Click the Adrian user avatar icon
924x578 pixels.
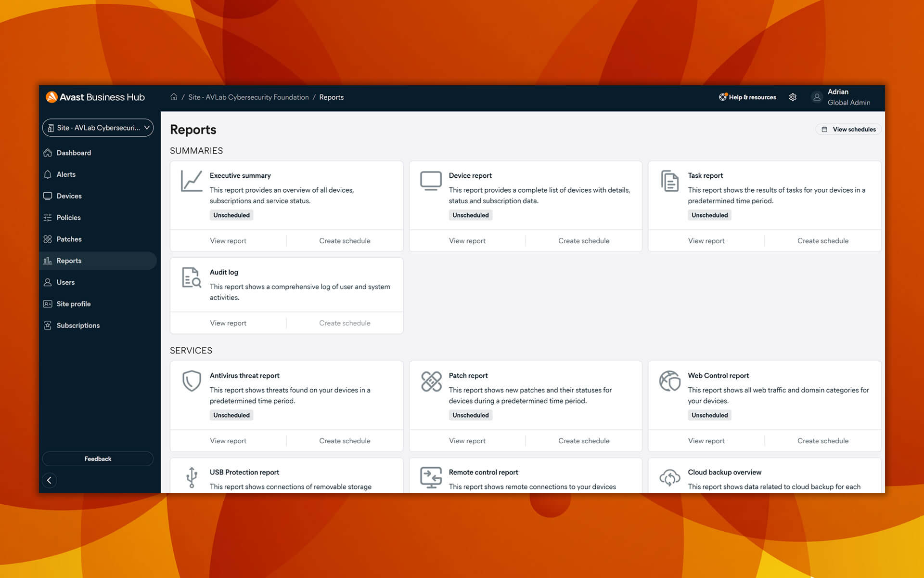[817, 97]
